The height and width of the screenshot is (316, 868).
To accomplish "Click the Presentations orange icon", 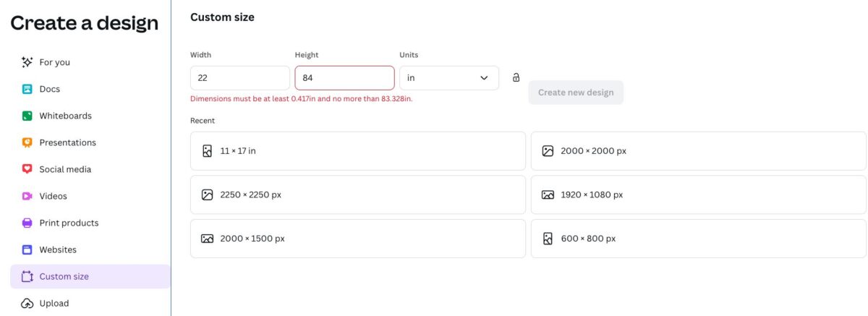I will click(x=27, y=142).
